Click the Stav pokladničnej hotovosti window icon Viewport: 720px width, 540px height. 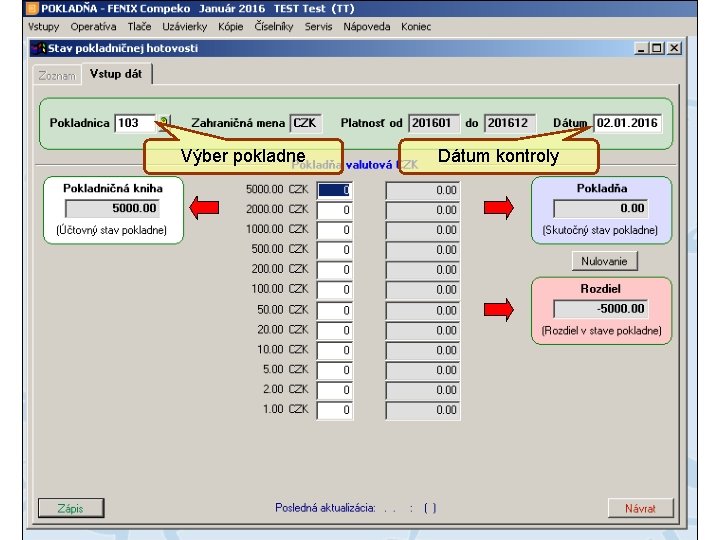[x=40, y=48]
